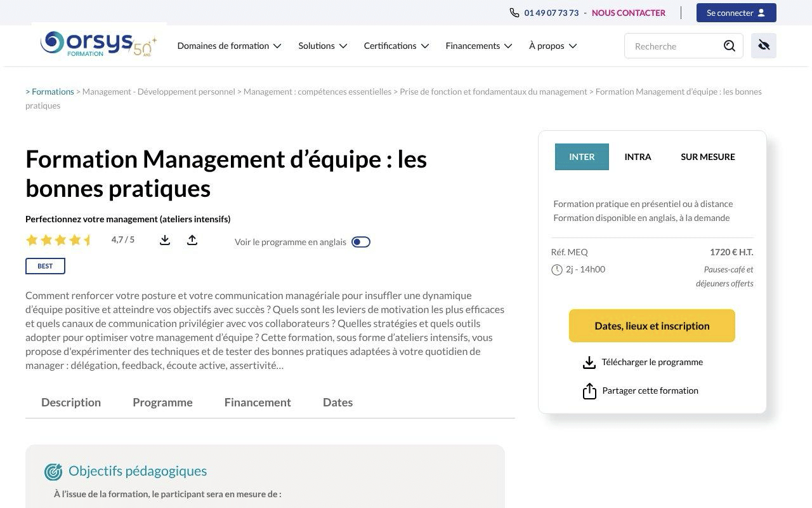The width and height of the screenshot is (812, 508).
Task: Open the Description tab
Action: click(x=71, y=402)
